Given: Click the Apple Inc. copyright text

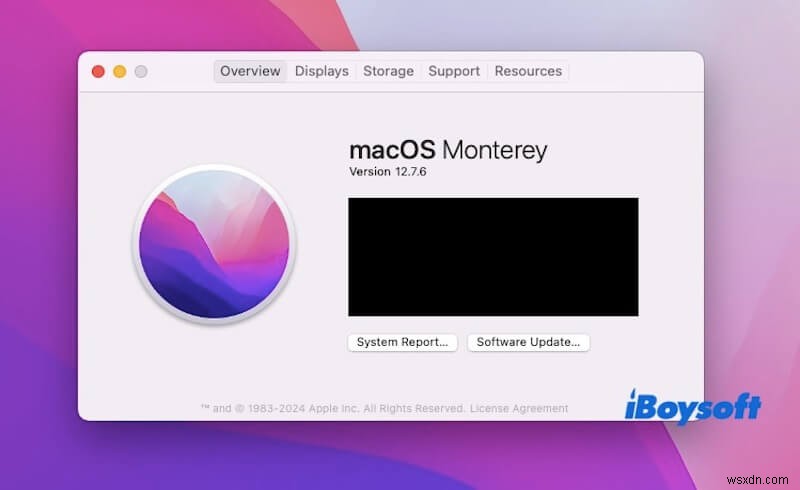Looking at the screenshot, I should click(333, 408).
